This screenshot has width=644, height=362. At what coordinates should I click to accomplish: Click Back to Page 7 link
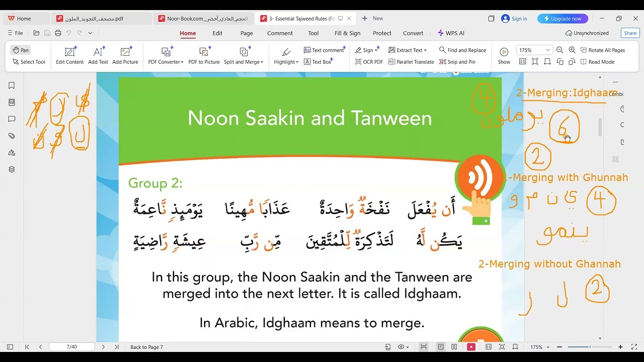tap(146, 347)
